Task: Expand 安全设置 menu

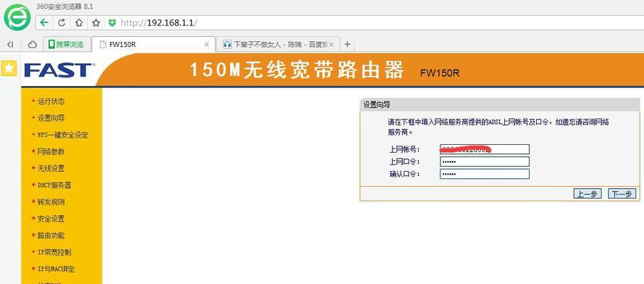Action: [51, 219]
